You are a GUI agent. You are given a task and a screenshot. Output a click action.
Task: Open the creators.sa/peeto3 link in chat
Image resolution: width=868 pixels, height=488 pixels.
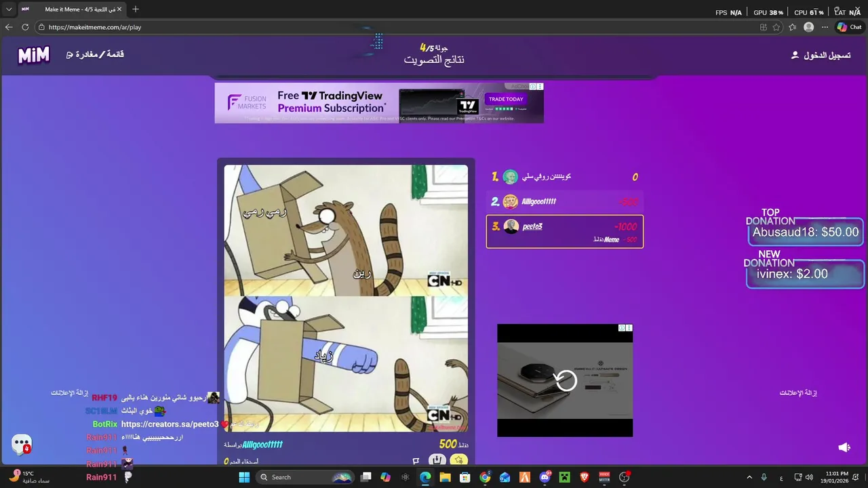point(170,424)
